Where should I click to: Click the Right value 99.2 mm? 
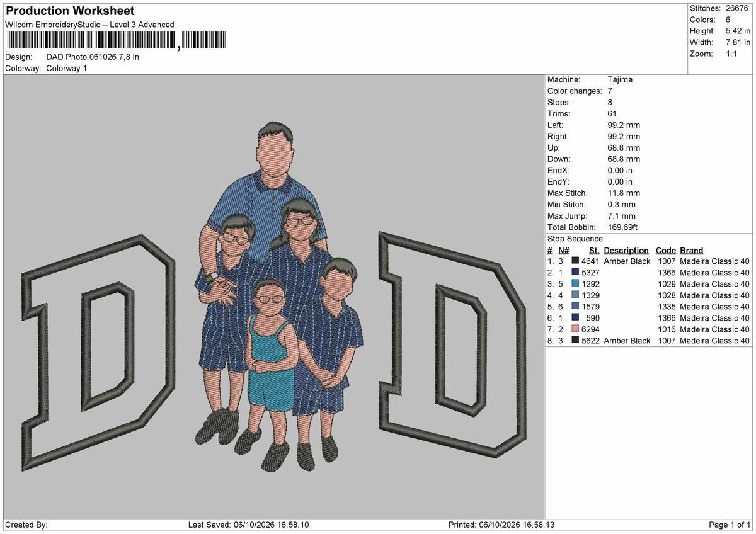tap(624, 136)
